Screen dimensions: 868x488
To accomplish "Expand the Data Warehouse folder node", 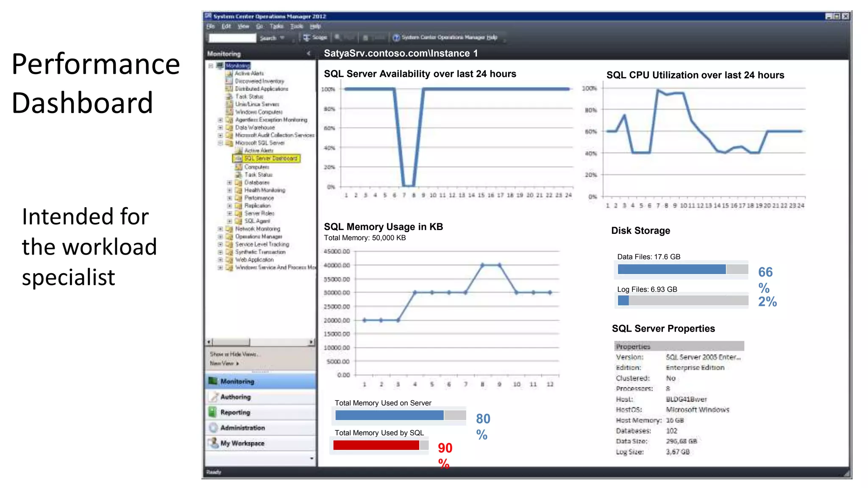I will click(220, 128).
